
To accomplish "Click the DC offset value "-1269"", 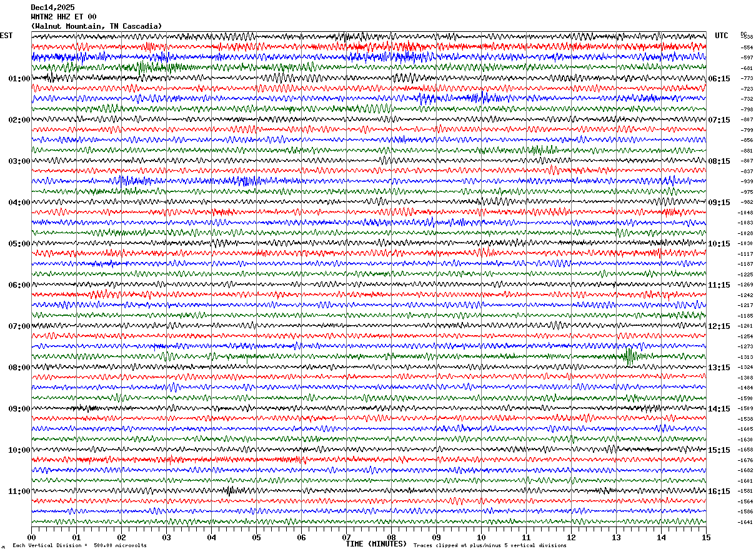I will tap(747, 285).
